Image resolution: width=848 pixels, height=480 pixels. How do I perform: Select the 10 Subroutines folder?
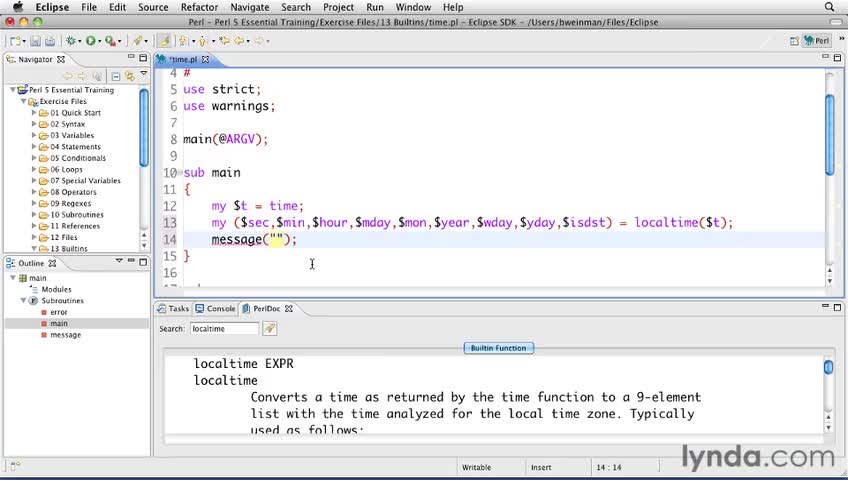(x=77, y=215)
